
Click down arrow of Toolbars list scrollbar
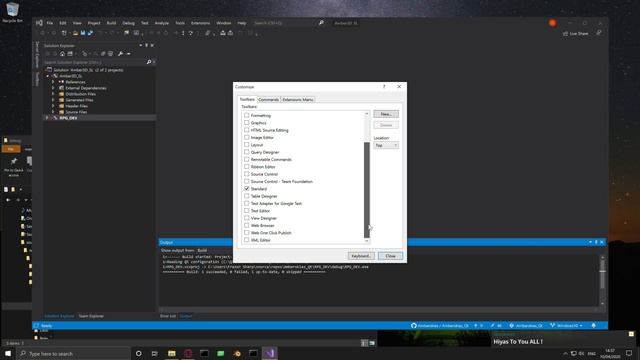point(367,241)
